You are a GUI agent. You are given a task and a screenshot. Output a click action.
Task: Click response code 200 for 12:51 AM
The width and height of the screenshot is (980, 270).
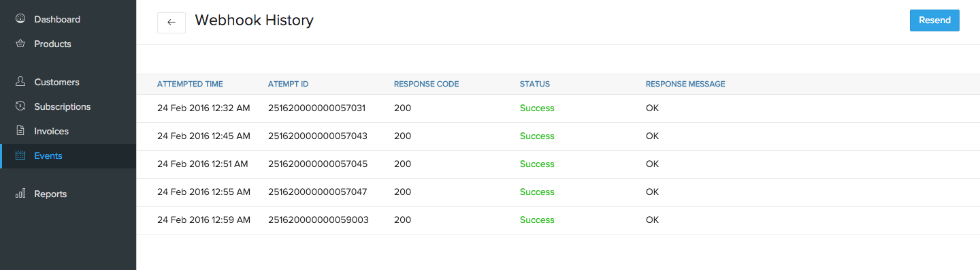[402, 164]
